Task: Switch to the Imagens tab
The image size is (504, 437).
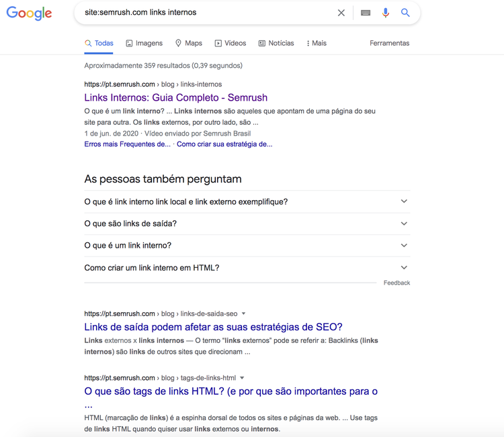Action: (144, 44)
